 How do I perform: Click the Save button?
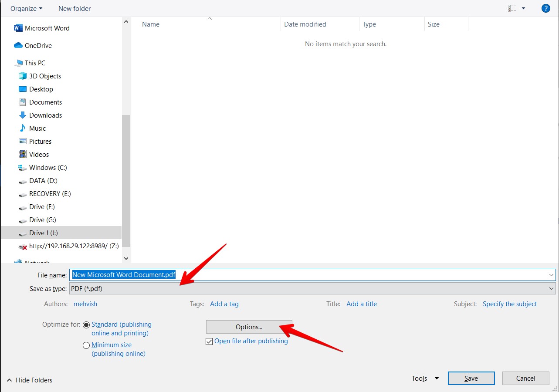click(x=471, y=378)
